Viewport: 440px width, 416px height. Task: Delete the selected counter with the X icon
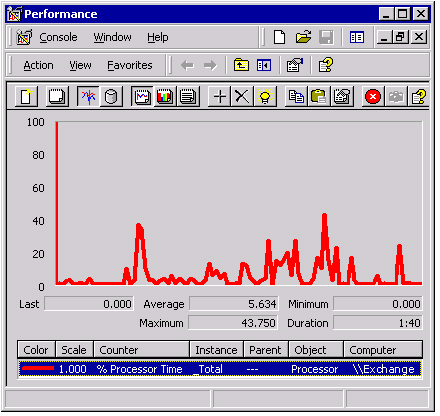point(242,97)
